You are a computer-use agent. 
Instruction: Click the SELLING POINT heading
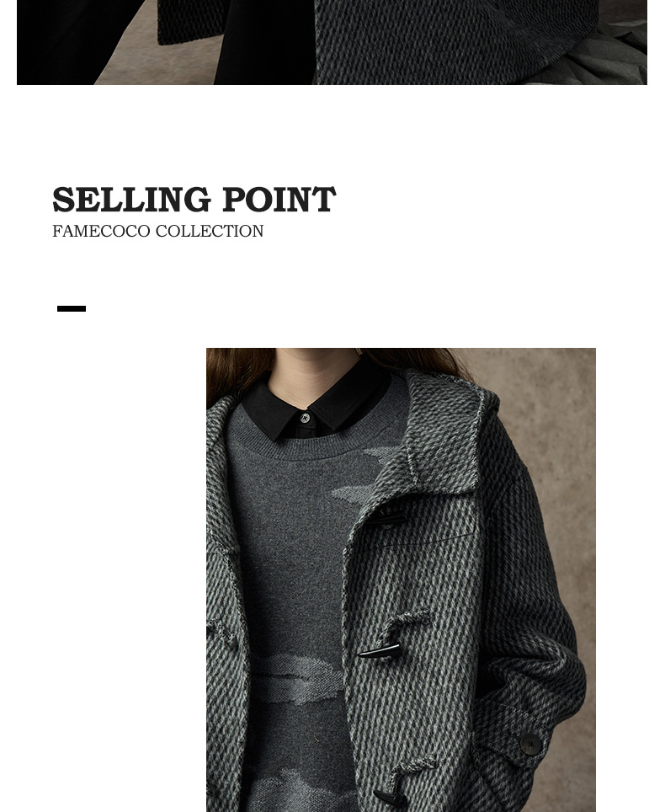[x=194, y=200]
